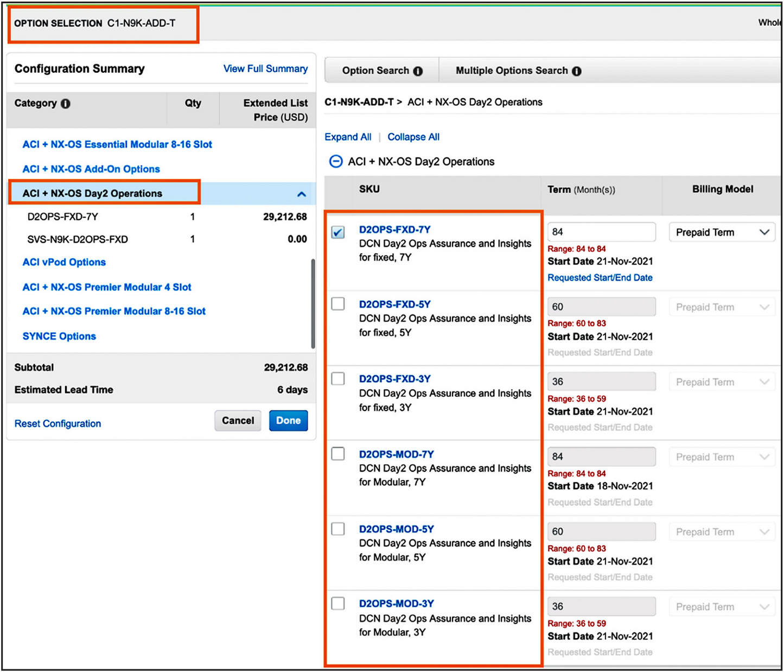This screenshot has height=672, width=784.
Task: Enable the D2OPS-MOD-3Y checkbox
Action: coord(338,604)
